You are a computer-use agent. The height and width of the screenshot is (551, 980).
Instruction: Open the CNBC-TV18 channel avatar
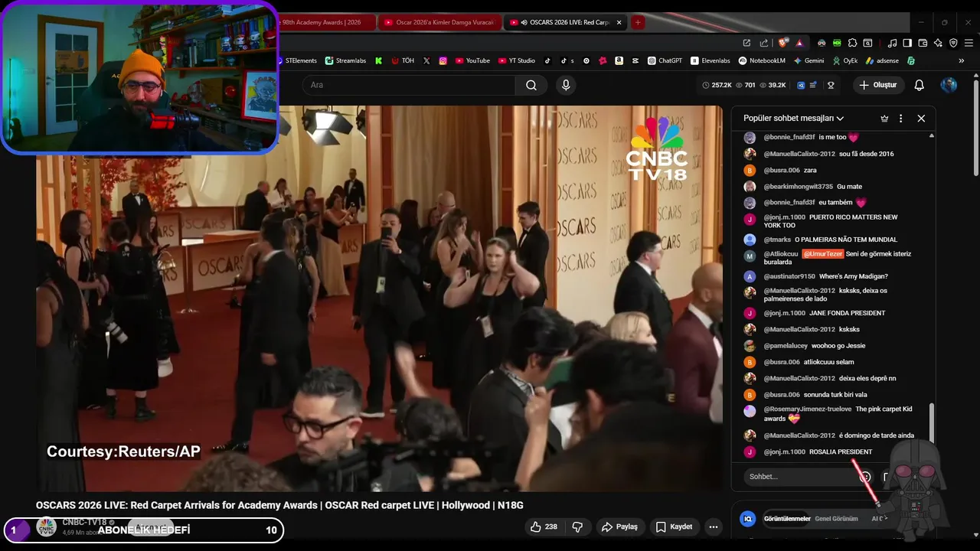pos(47,527)
